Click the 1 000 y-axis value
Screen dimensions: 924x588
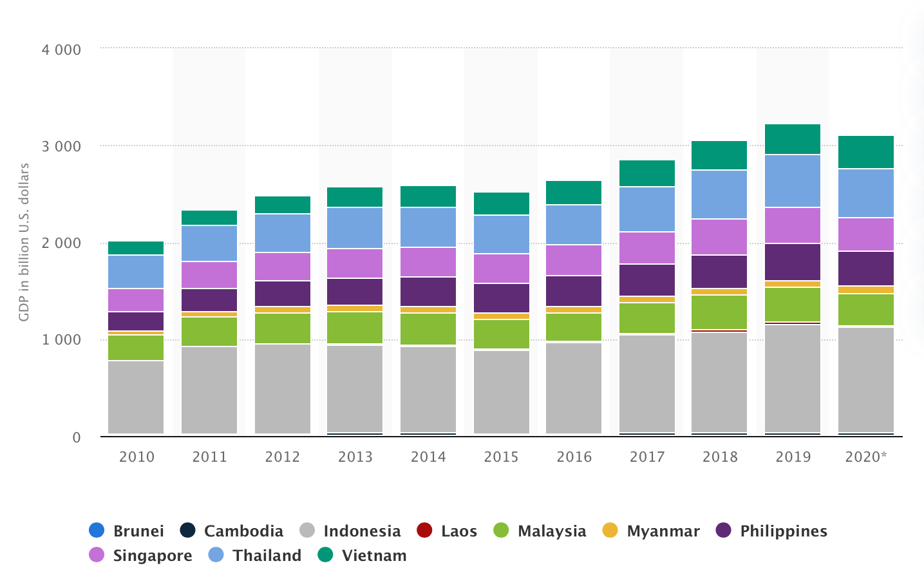tap(61, 339)
